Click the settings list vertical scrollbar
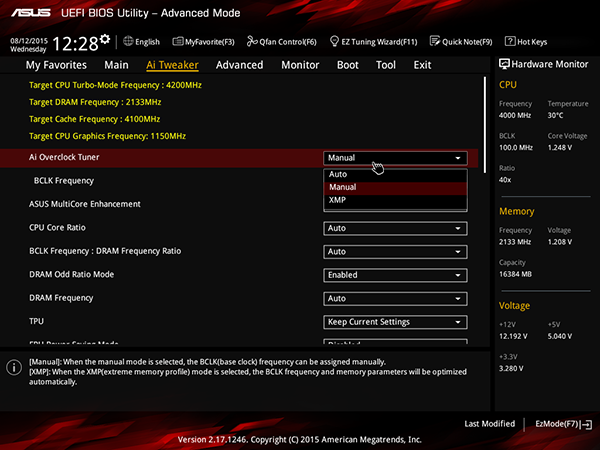Viewport: 600px width, 450px height. pos(485,125)
